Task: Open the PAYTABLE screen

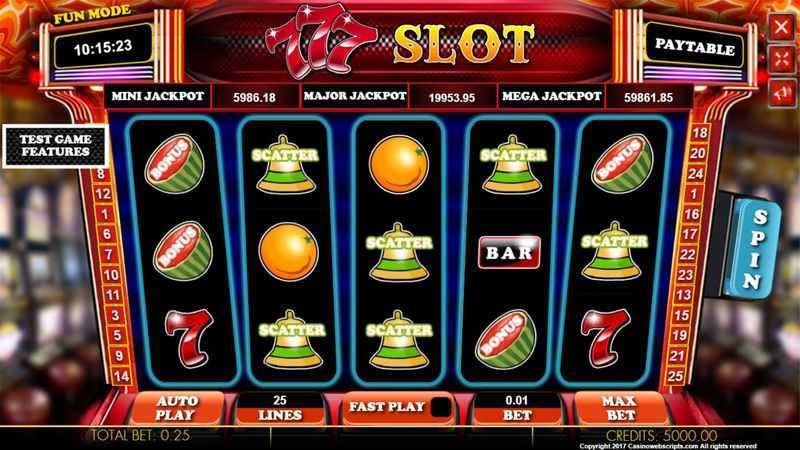Action: (x=694, y=47)
